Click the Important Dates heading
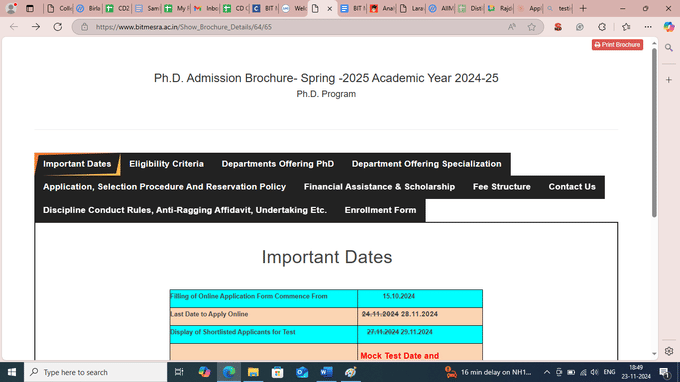 327,257
